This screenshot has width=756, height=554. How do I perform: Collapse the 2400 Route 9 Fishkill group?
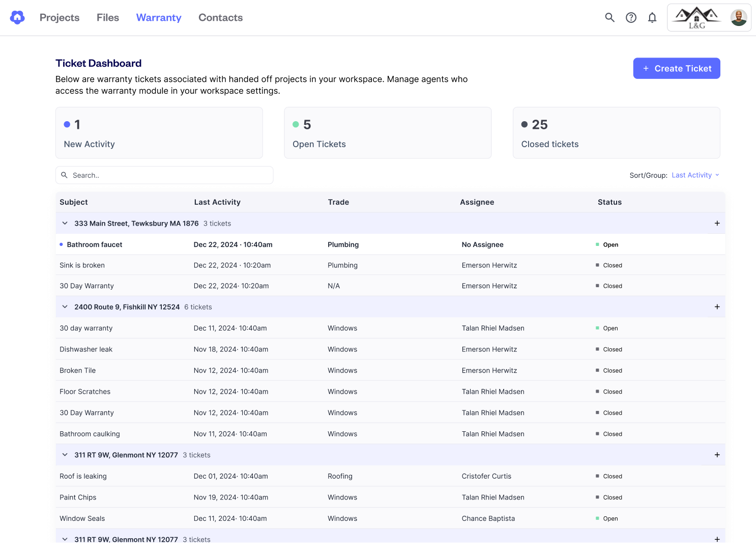click(65, 307)
